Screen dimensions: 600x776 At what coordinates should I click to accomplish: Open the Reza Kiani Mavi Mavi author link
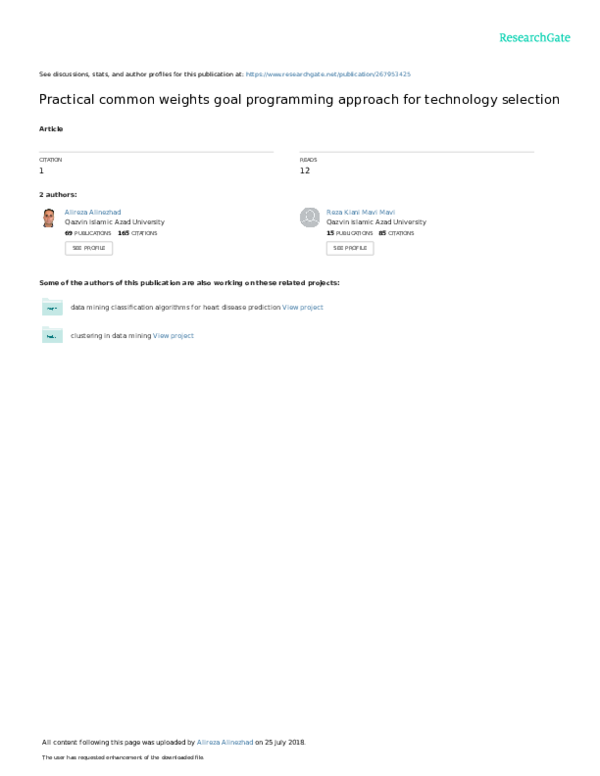[x=362, y=212]
